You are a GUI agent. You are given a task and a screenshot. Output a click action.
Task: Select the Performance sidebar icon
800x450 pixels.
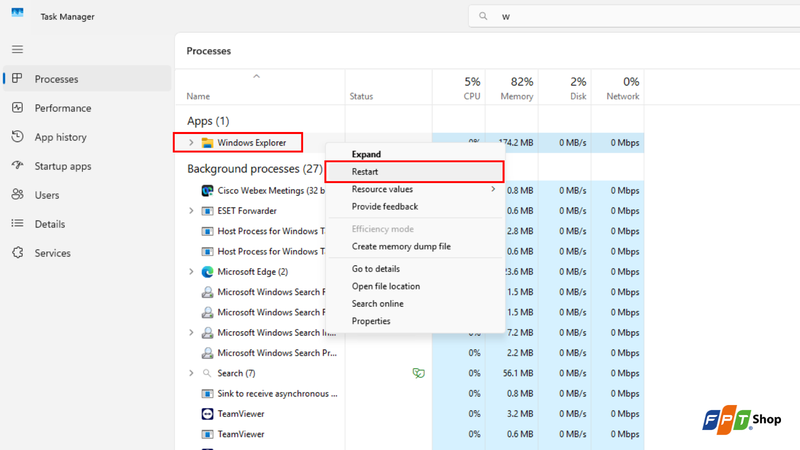coord(17,107)
